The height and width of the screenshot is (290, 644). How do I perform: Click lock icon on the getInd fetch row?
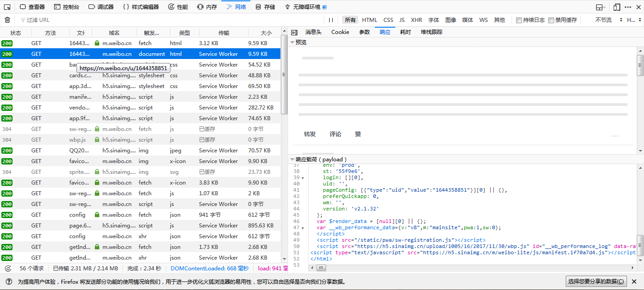coord(97,247)
